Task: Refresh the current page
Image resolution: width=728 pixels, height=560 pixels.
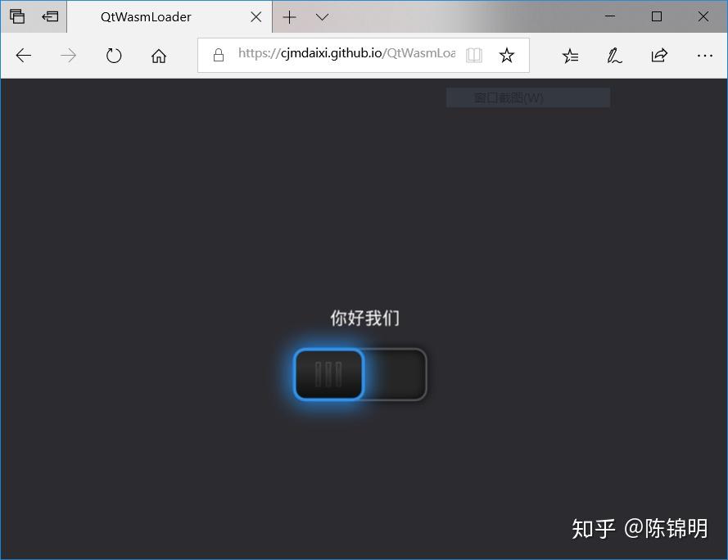Action: click(114, 55)
